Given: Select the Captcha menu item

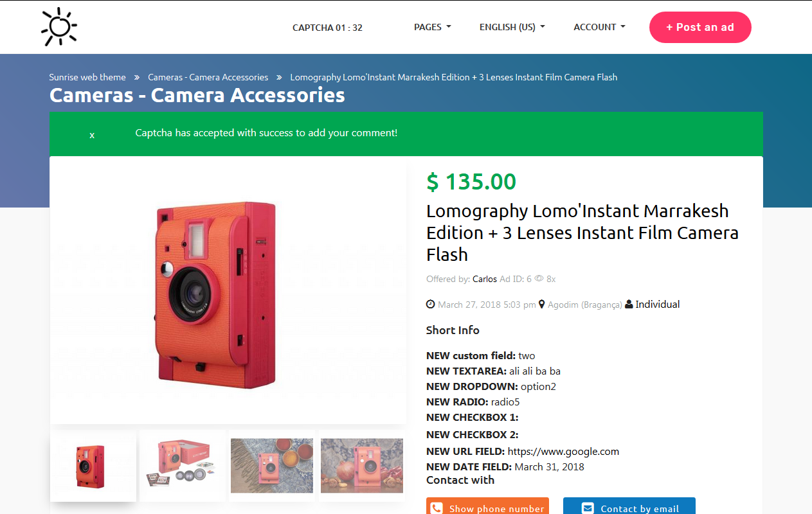Looking at the screenshot, I should pyautogui.click(x=327, y=28).
